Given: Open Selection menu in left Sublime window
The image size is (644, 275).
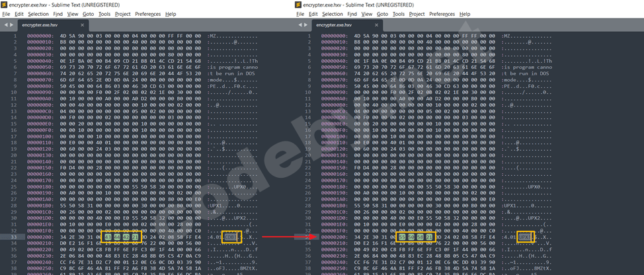Looking at the screenshot, I should [38, 14].
